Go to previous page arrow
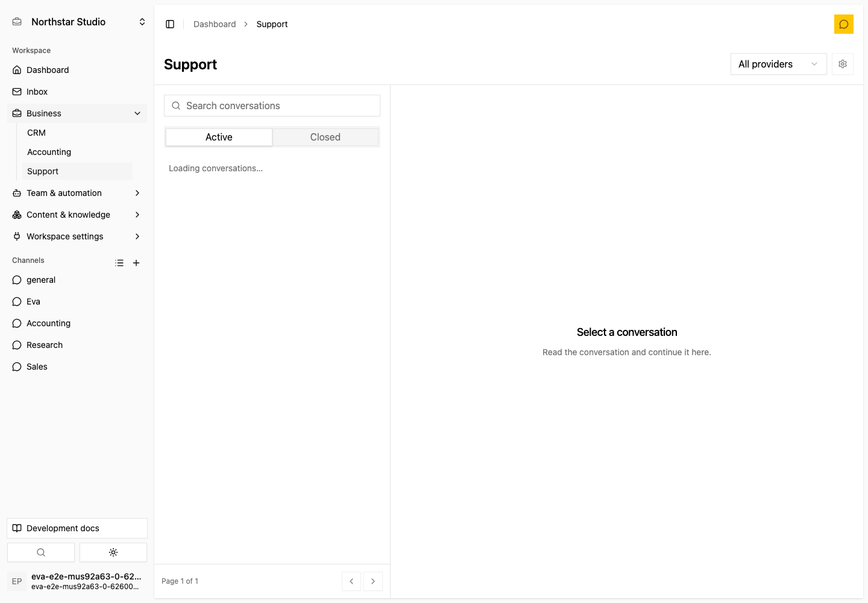Image resolution: width=868 pixels, height=603 pixels. pyautogui.click(x=351, y=581)
